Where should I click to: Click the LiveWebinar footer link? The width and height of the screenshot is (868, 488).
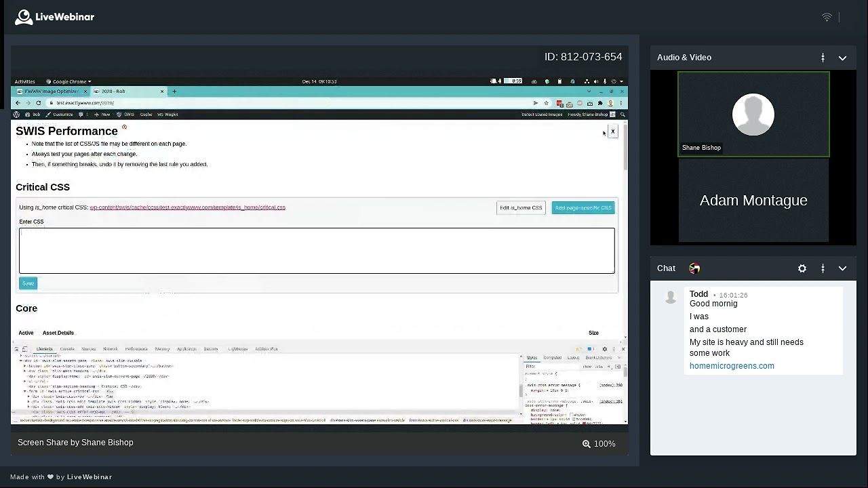[x=90, y=477]
